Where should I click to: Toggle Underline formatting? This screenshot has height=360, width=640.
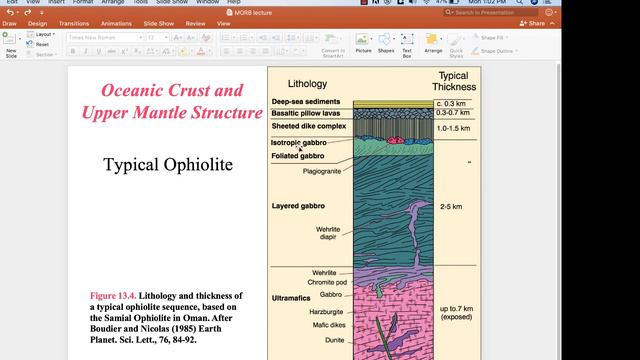[x=98, y=51]
